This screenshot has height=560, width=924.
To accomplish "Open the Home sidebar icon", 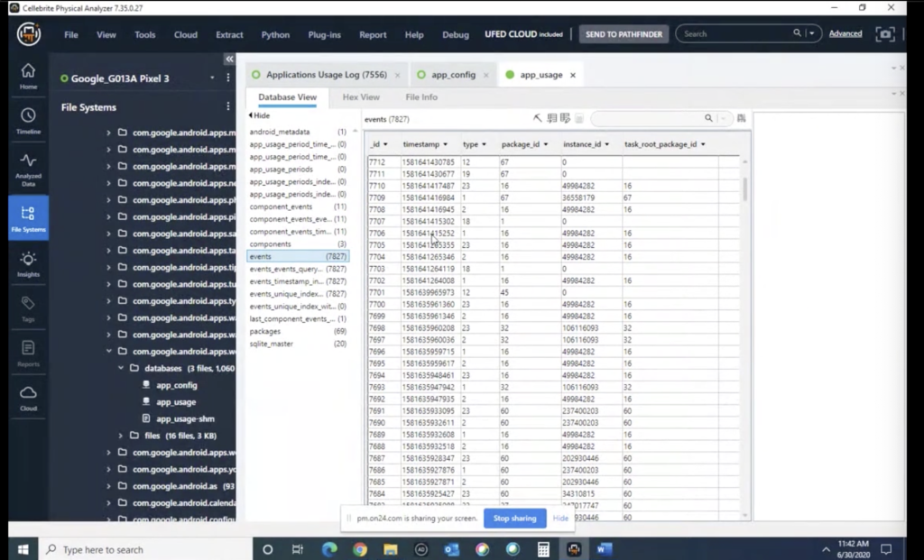I will click(28, 77).
